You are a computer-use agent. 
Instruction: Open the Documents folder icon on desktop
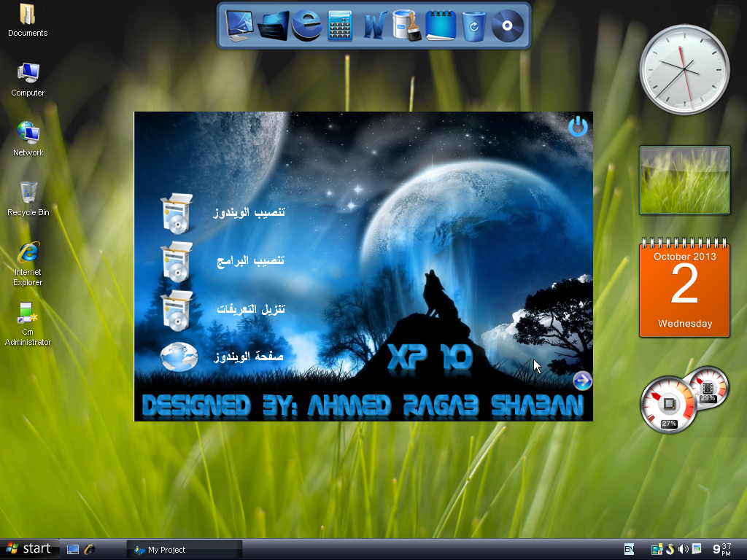[28, 20]
